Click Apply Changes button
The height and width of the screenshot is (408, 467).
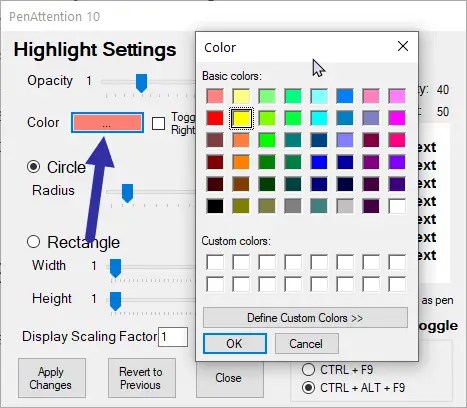(52, 378)
